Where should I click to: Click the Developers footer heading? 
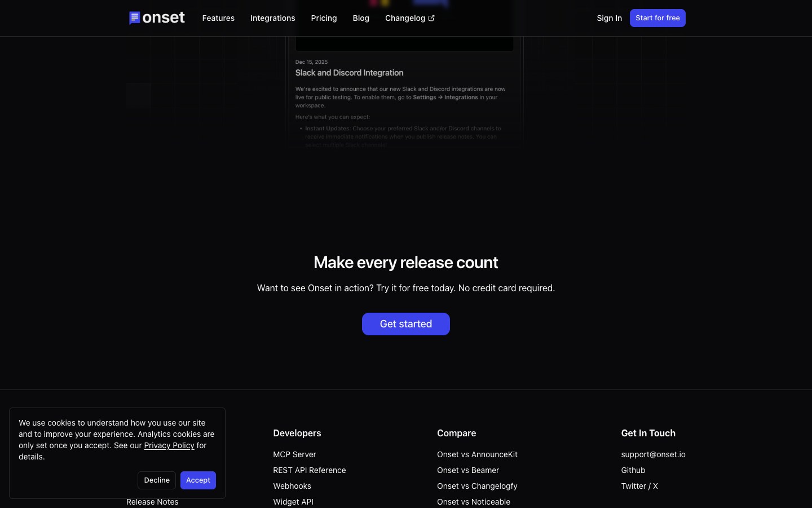click(x=297, y=433)
